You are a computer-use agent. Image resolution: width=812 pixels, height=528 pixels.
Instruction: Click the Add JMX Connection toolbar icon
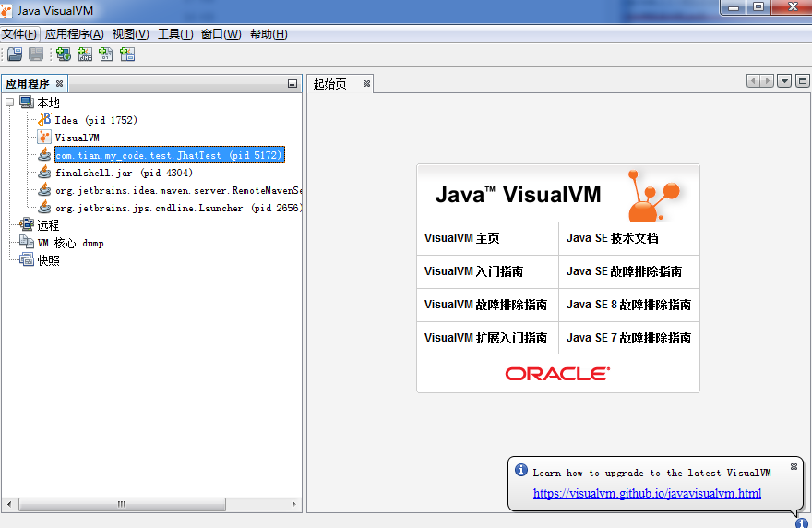[85, 54]
